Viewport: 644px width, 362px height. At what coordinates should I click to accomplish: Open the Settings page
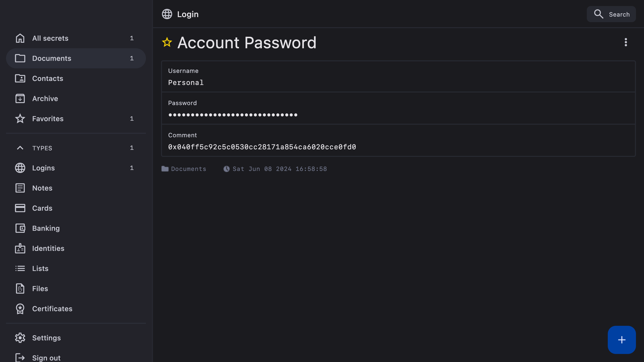pos(47,338)
